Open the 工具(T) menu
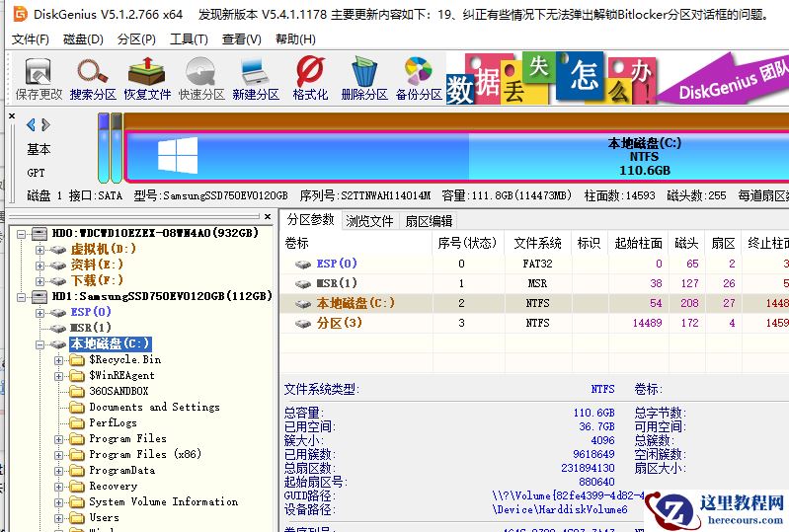Viewport: 789px width, 532px height. pyautogui.click(x=189, y=39)
